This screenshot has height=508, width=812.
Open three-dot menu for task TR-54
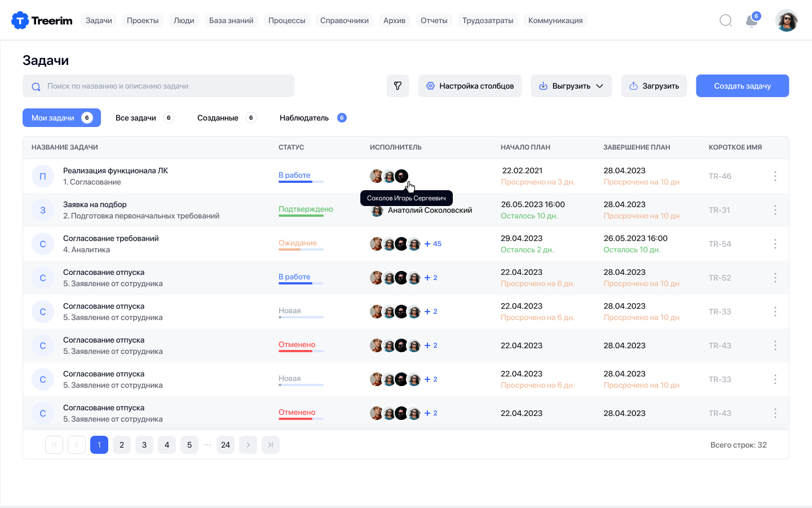click(x=775, y=244)
